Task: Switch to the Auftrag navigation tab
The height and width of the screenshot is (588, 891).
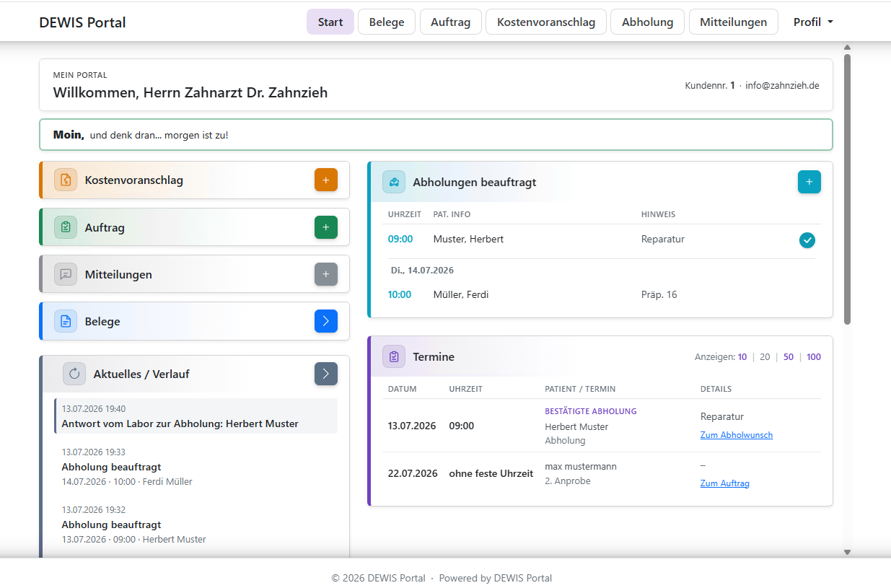Action: (x=451, y=22)
